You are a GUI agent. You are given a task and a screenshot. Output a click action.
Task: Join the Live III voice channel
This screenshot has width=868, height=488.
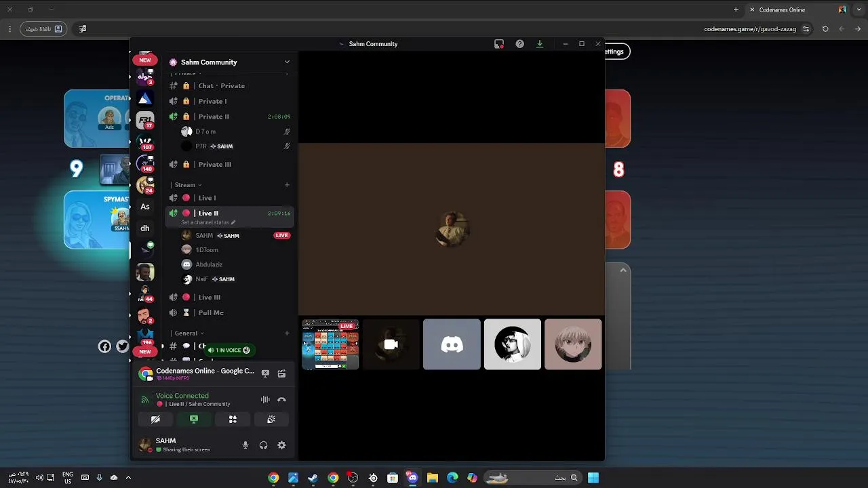(231, 298)
